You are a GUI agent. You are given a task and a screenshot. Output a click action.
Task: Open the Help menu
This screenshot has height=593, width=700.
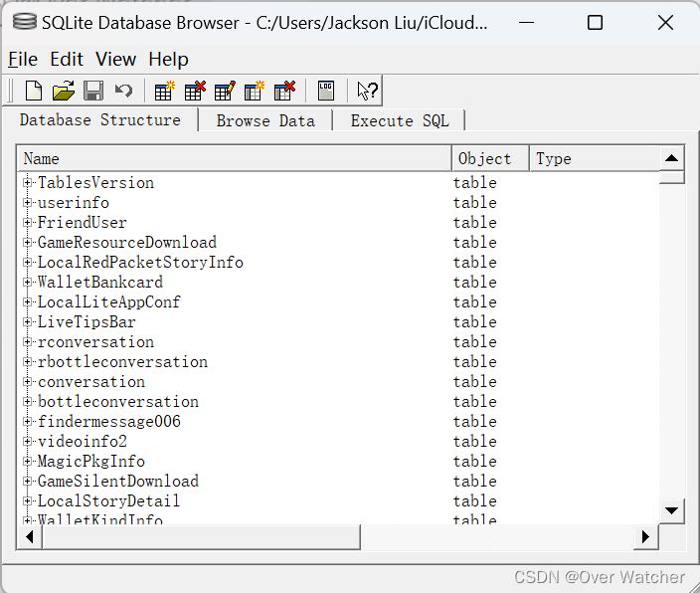point(168,59)
